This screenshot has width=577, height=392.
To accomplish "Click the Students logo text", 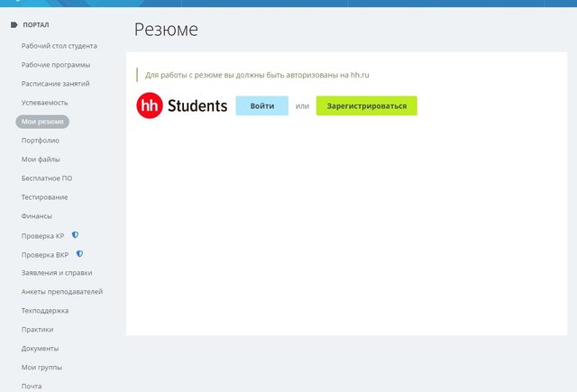I will [x=197, y=106].
